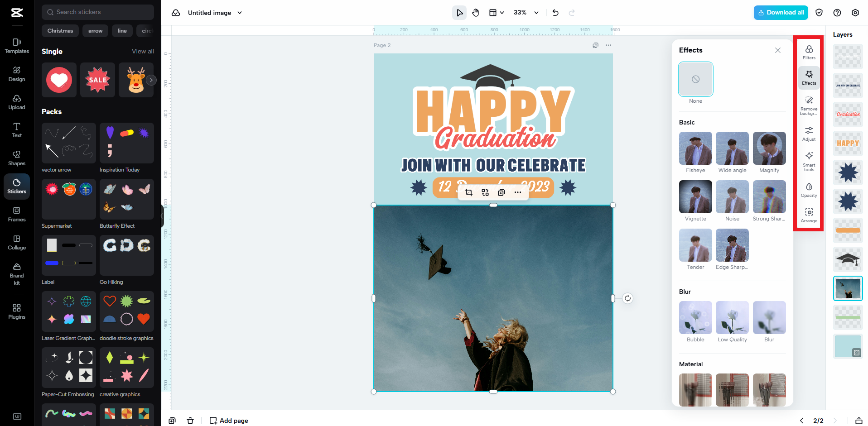
Task: Open the Templates panel
Action: pos(16,46)
